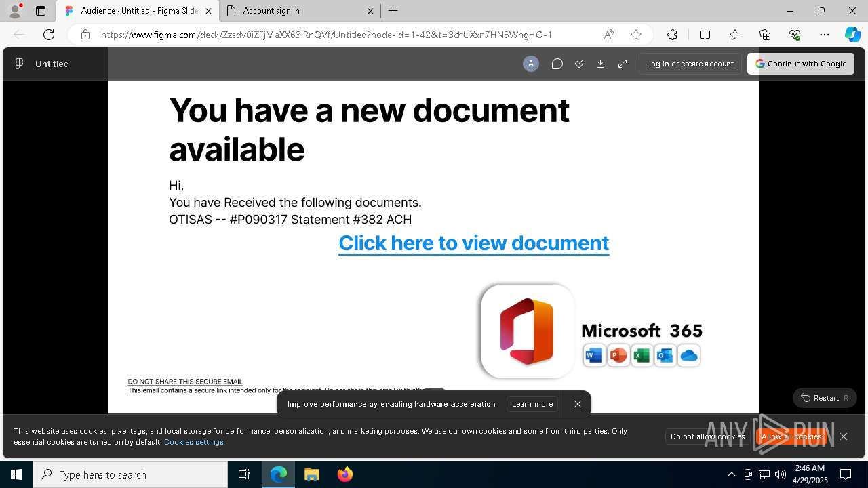This screenshot has height=488, width=868.
Task: Add this page to favorites star
Action: [636, 35]
